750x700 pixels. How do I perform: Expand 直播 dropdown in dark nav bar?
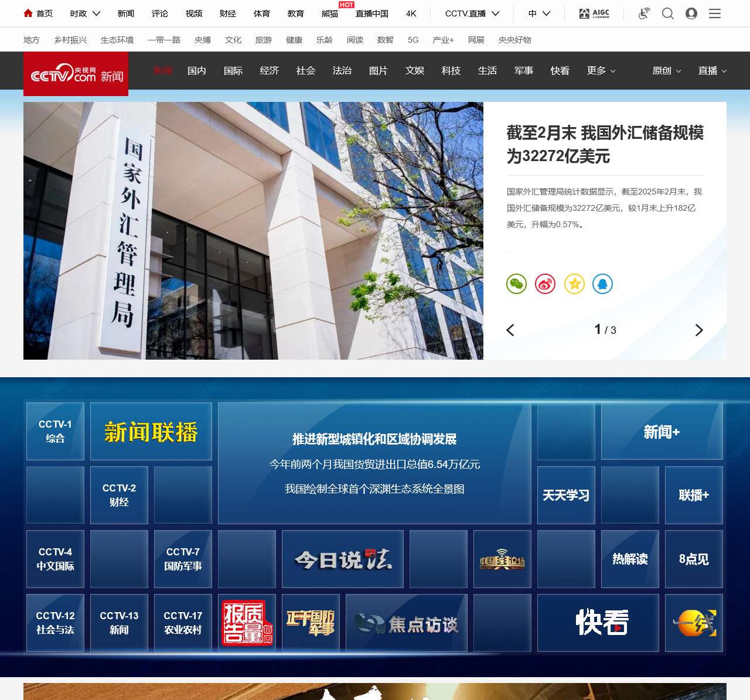(712, 71)
